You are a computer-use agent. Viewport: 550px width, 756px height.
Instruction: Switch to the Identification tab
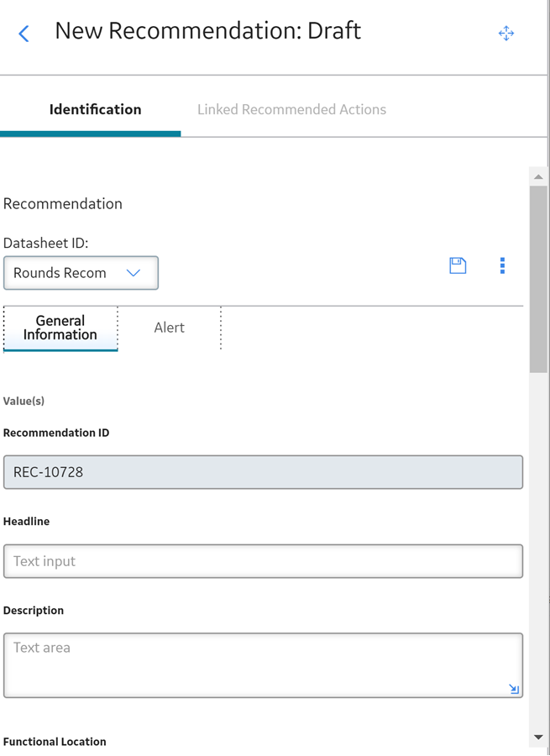95,109
